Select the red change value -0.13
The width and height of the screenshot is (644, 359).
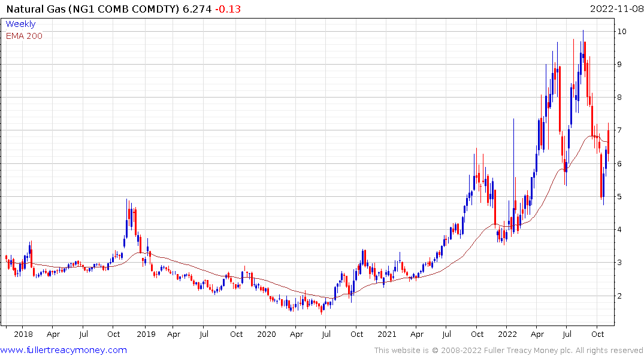click(228, 9)
